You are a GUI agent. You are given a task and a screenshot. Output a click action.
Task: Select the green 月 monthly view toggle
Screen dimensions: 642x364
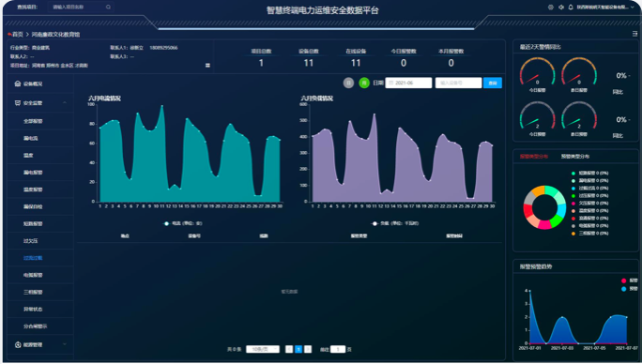coord(364,83)
